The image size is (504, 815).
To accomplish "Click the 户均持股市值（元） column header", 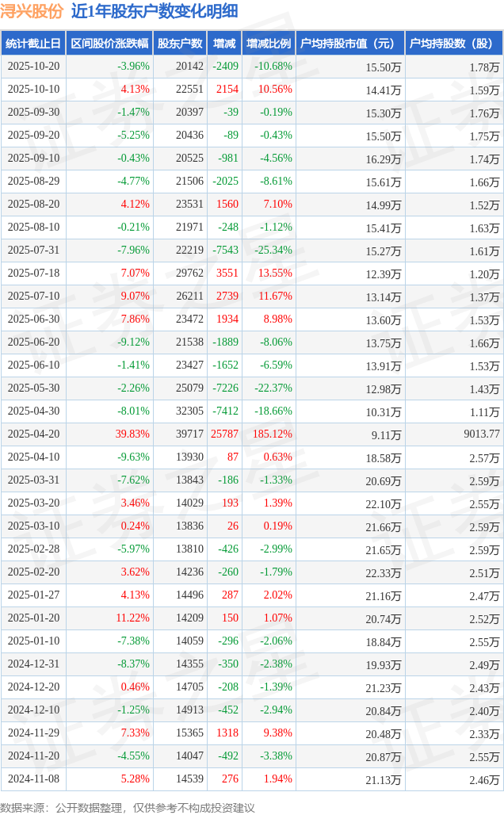I will point(349,44).
